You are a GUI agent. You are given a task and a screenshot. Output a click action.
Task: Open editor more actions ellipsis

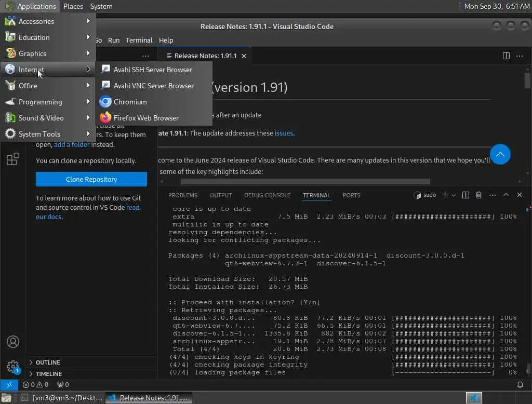520,56
